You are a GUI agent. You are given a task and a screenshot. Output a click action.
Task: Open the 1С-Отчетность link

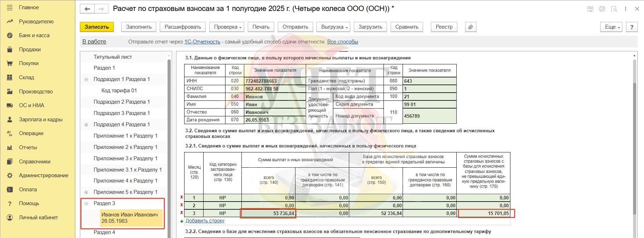point(202,42)
